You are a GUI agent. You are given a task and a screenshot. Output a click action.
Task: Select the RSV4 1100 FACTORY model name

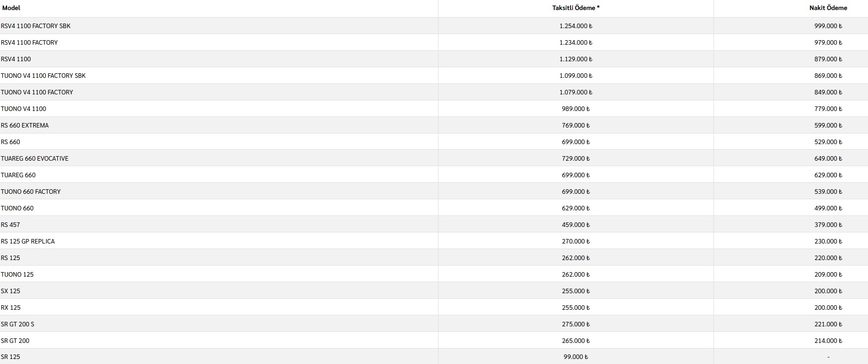click(29, 43)
